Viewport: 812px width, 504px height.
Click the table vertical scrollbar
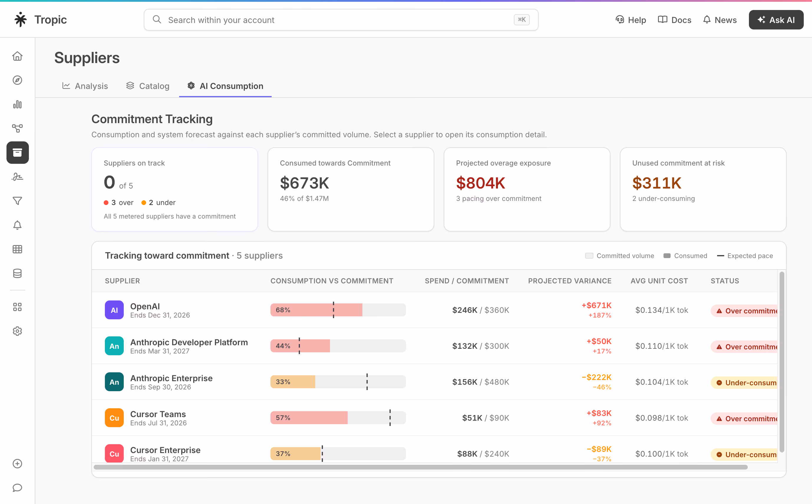(782, 362)
